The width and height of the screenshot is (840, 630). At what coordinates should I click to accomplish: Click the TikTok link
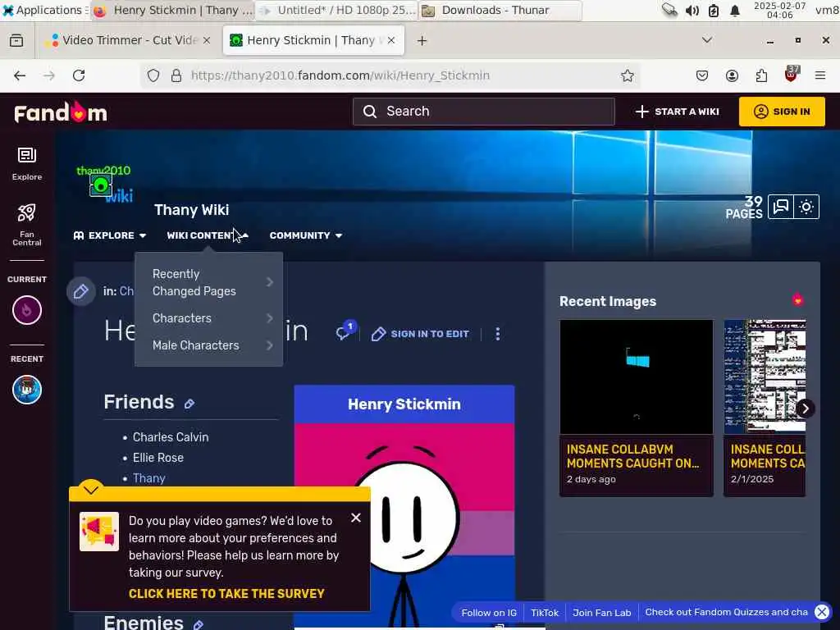coord(545,612)
